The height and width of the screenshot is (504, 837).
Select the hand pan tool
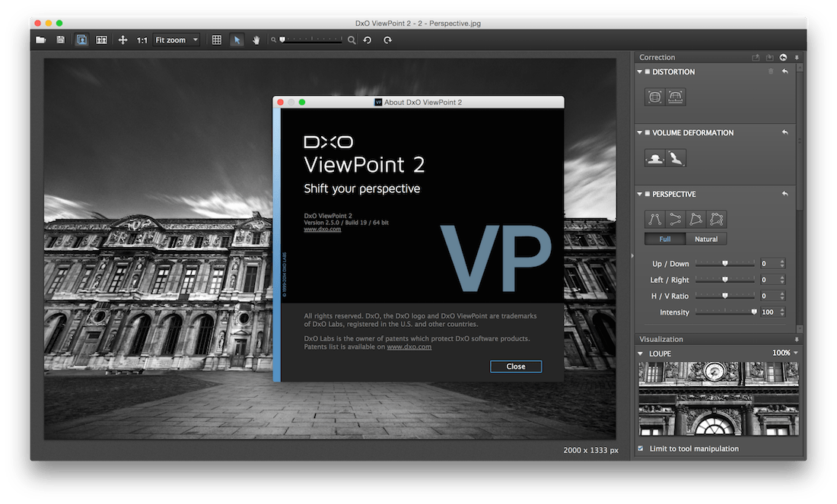(x=256, y=40)
